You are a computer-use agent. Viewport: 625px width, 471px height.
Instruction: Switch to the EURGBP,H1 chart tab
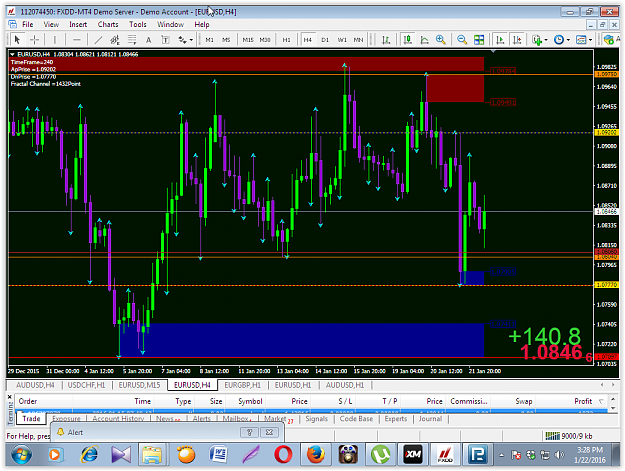(x=242, y=385)
